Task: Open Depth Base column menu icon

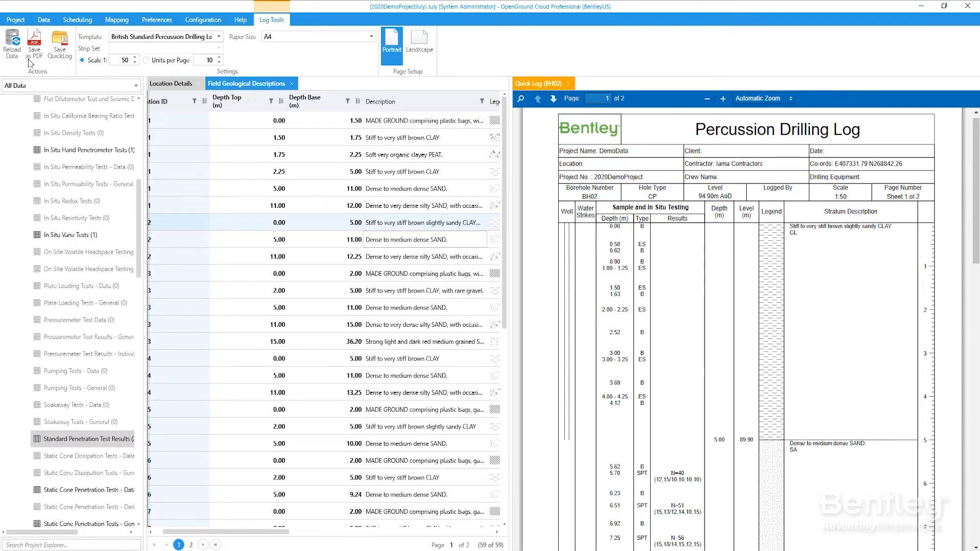Action: click(x=358, y=101)
